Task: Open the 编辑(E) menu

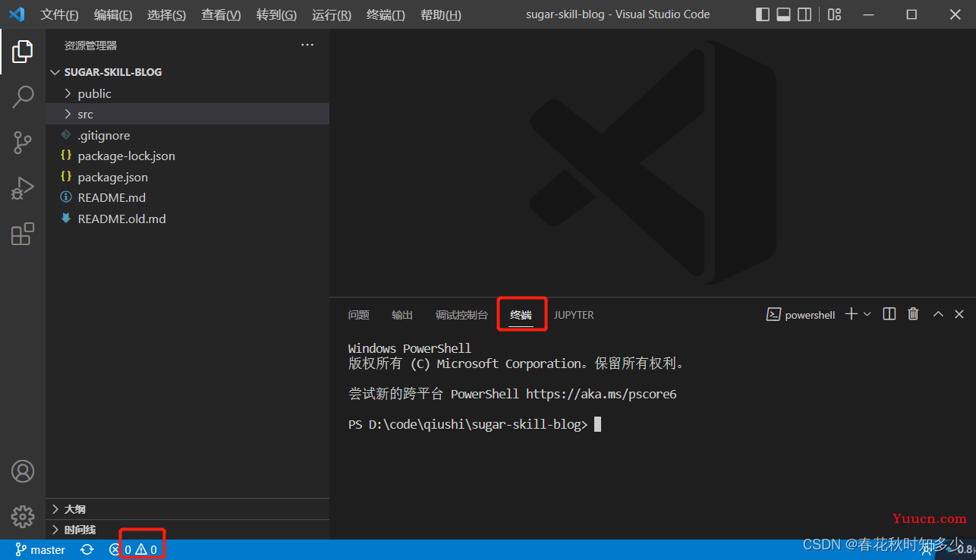Action: pyautogui.click(x=113, y=14)
